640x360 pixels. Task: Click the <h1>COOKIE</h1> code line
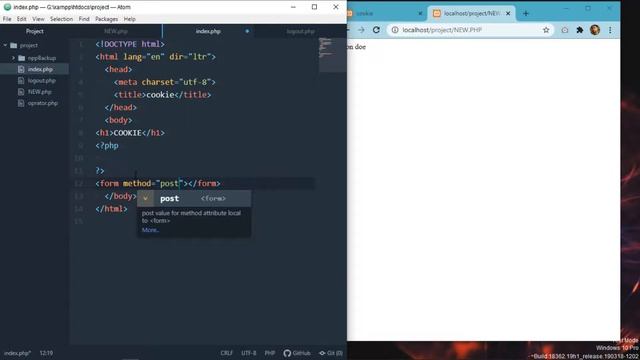coord(130,133)
